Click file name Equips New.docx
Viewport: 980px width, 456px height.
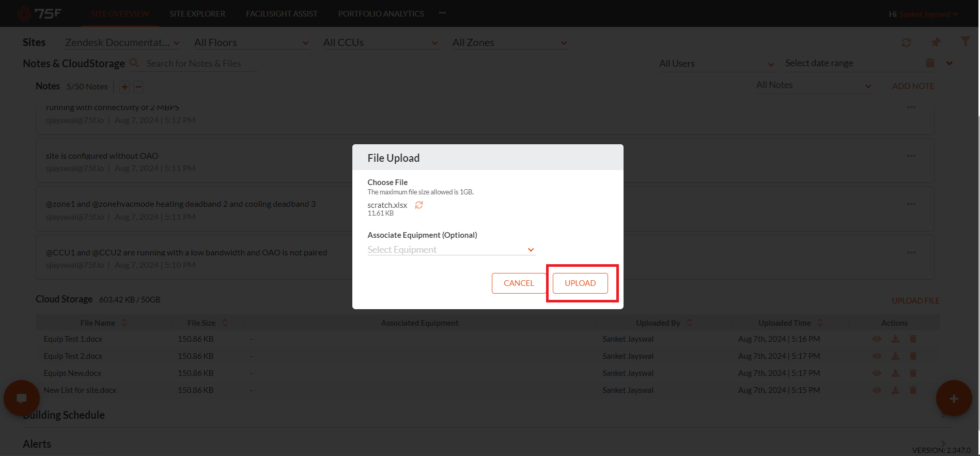(x=72, y=373)
